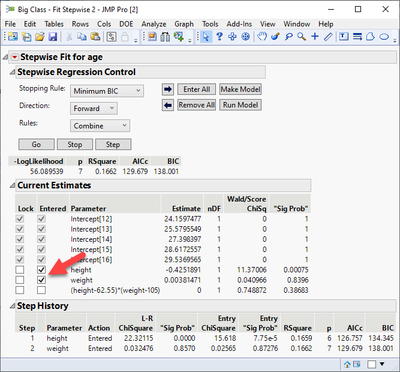Select the Magnifier zoom tool
The width and height of the screenshot is (400, 372).
pos(302,36)
